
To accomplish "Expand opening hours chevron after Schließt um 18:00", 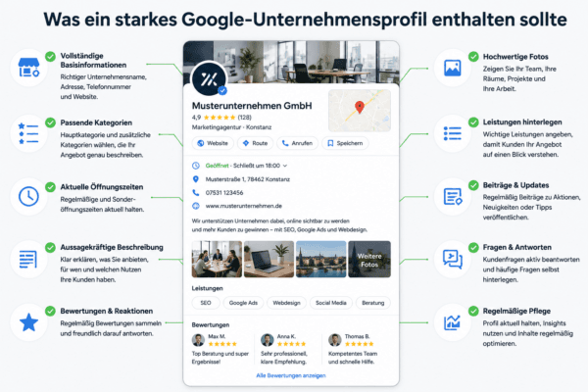I will pos(285,166).
